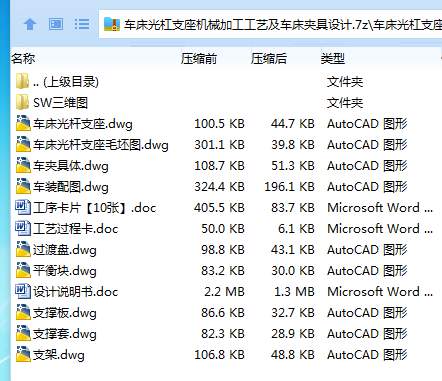This screenshot has width=442, height=381.
Task: Click the 405.5 KB size value
Action: point(219,208)
